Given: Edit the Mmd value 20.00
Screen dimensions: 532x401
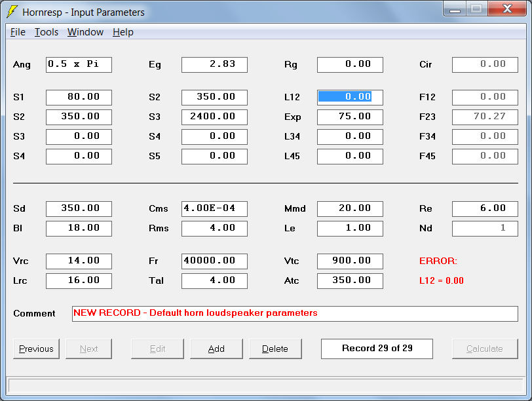Looking at the screenshot, I should (350, 209).
